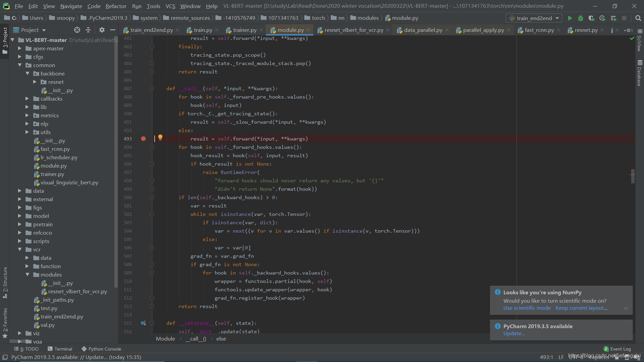The height and width of the screenshot is (362, 644).
Task: Collapse the backbone folder
Action: point(27,73)
